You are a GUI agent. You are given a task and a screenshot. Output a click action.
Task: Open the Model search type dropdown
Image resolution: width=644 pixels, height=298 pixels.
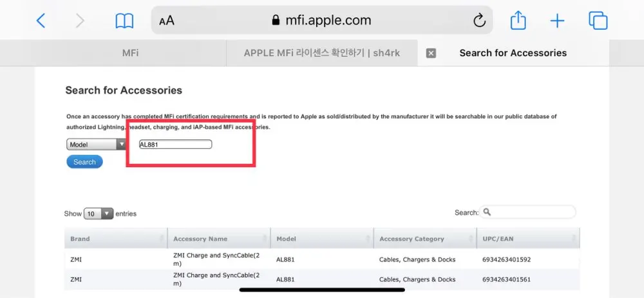coord(97,144)
